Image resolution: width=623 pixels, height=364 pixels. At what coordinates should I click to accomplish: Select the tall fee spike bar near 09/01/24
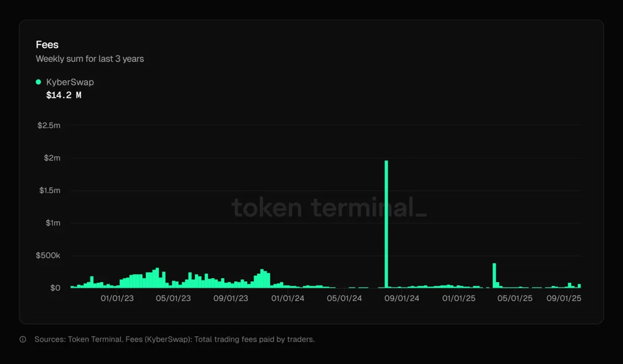click(386, 223)
